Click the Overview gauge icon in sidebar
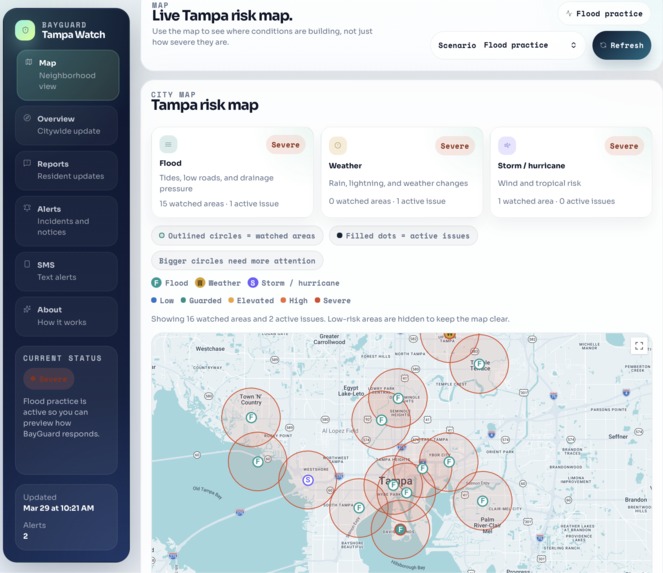The height and width of the screenshot is (573, 663). click(x=27, y=118)
